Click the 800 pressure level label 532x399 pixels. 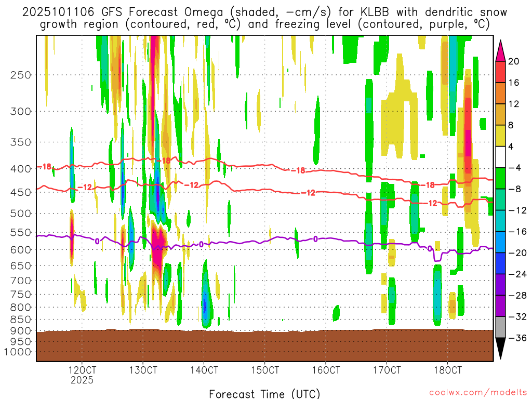click(x=21, y=308)
